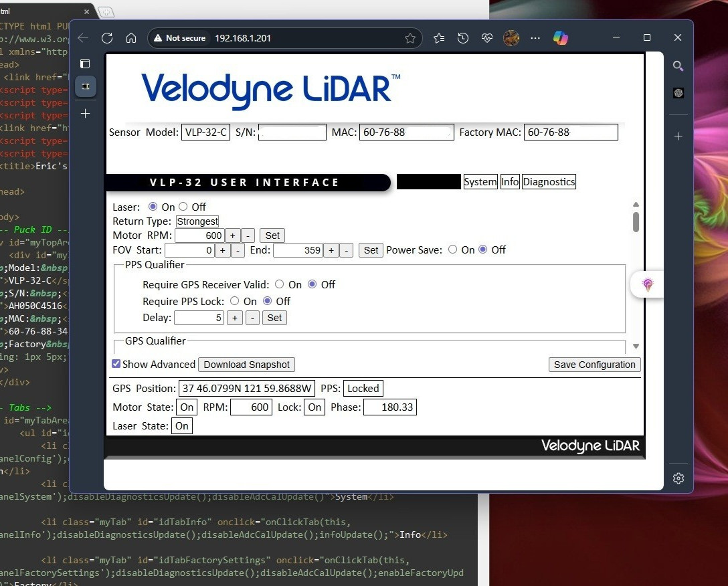Viewport: 728px width, 586px height.
Task: Click the VLP-32-C sensor model box
Action: (x=205, y=132)
